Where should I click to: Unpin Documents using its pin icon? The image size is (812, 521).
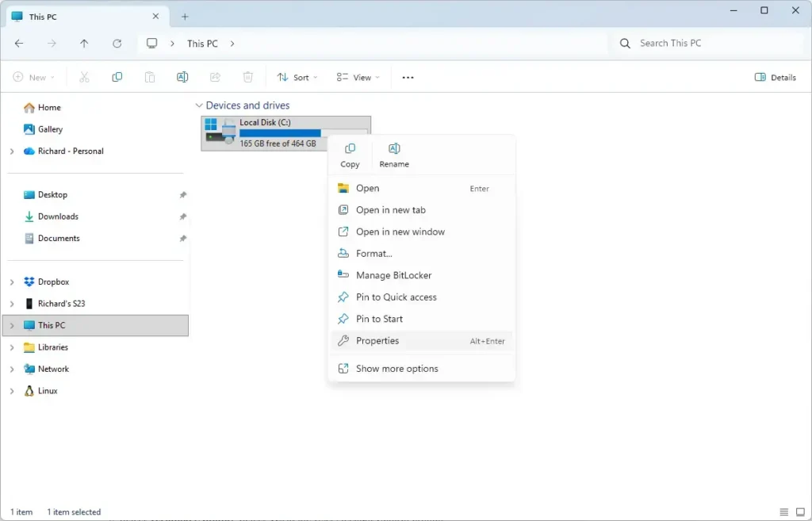tap(183, 239)
